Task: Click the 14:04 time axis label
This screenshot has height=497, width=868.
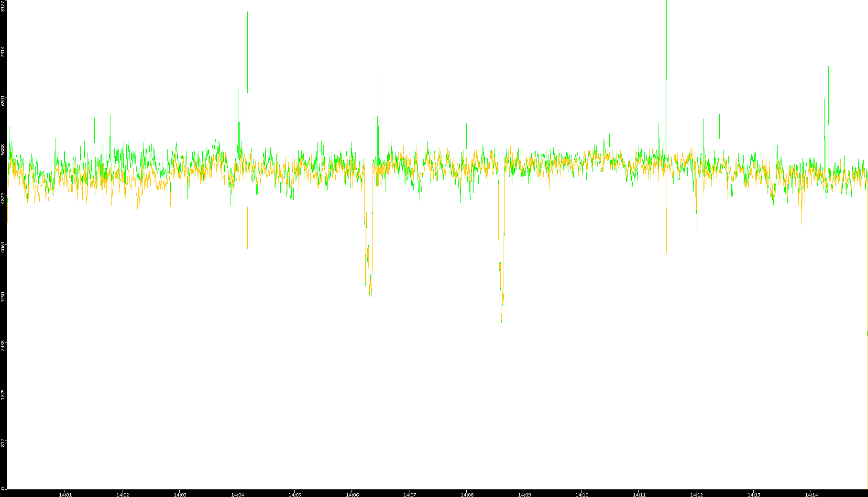Action: (237, 495)
